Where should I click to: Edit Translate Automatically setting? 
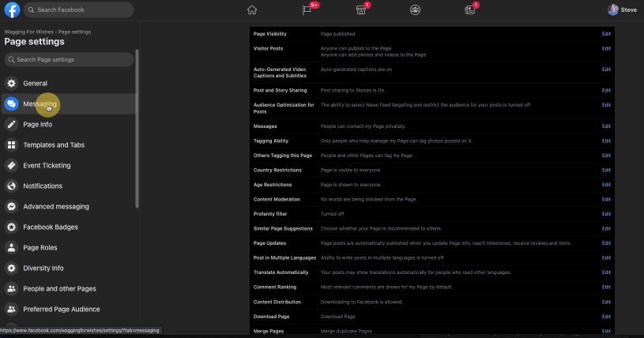click(606, 272)
